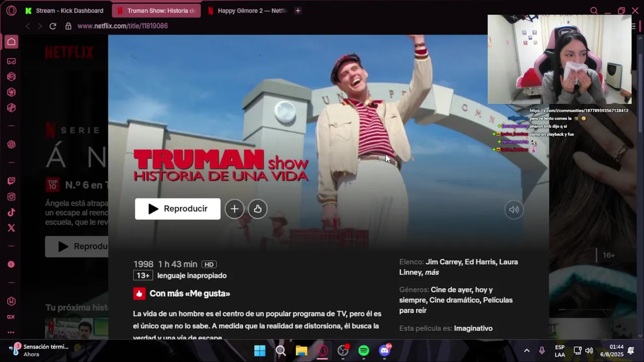Open Windows Search from the taskbar
Screen dimensions: 644x362
tap(281, 350)
